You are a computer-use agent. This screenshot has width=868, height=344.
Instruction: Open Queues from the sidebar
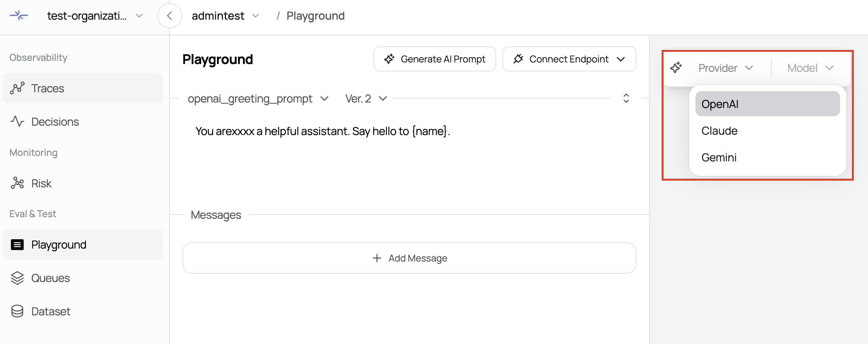[50, 278]
